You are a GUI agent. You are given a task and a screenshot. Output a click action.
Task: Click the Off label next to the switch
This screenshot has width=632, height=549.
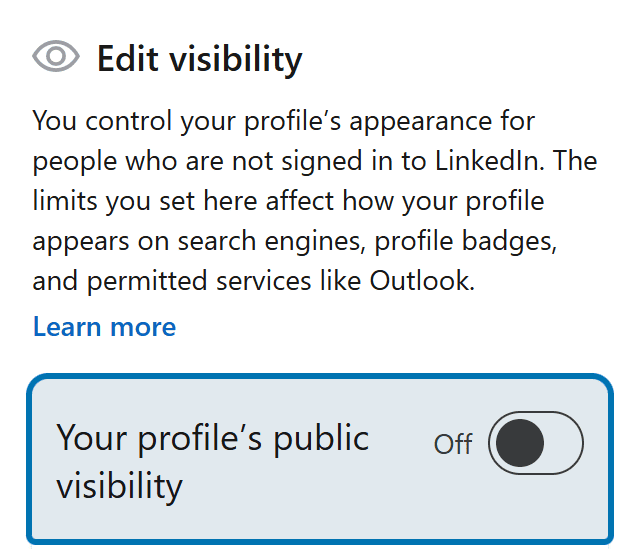[x=452, y=444]
